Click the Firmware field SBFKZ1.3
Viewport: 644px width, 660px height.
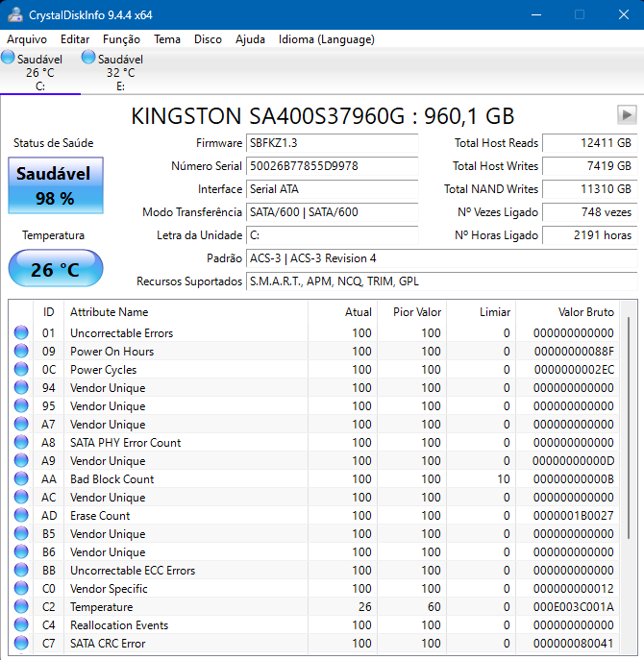tap(332, 143)
